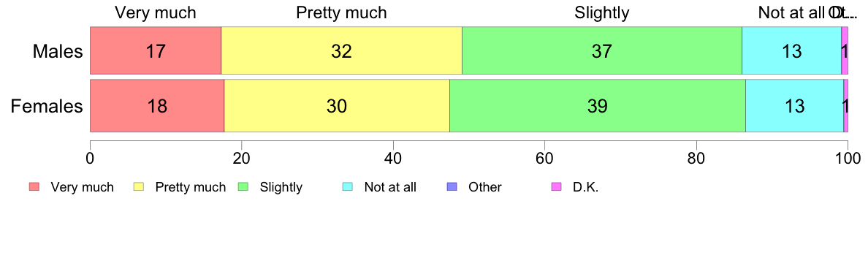The image size is (868, 269).
Task: Select the Males red segment labeled 17
Action: (x=156, y=50)
